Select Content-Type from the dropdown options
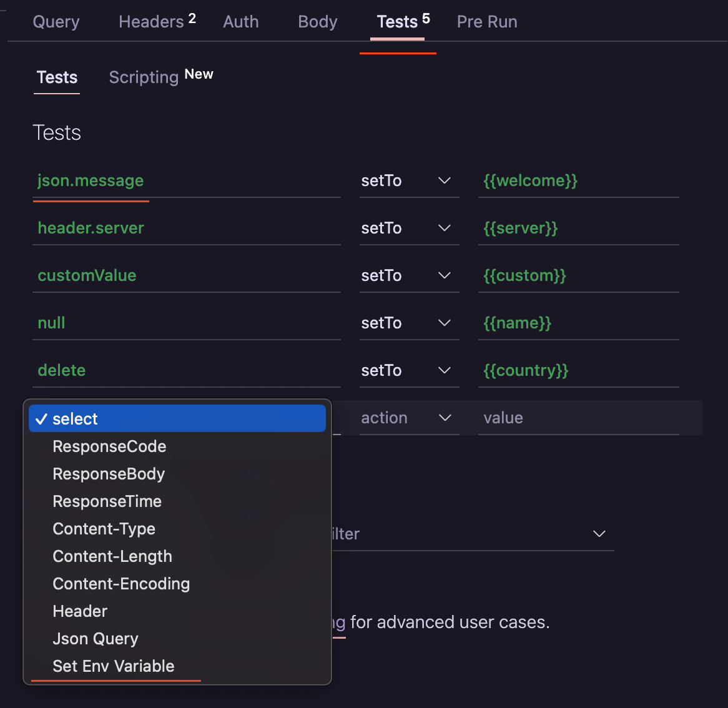This screenshot has width=728, height=708. pyautogui.click(x=104, y=528)
